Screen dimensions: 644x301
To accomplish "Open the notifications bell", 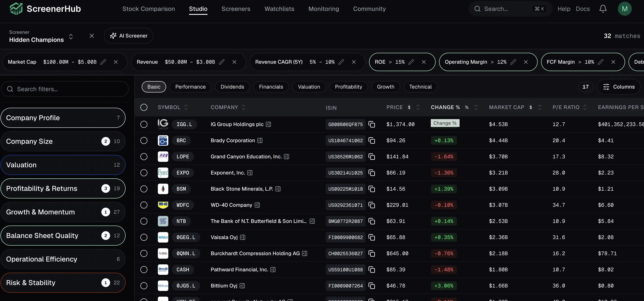I will pyautogui.click(x=603, y=9).
